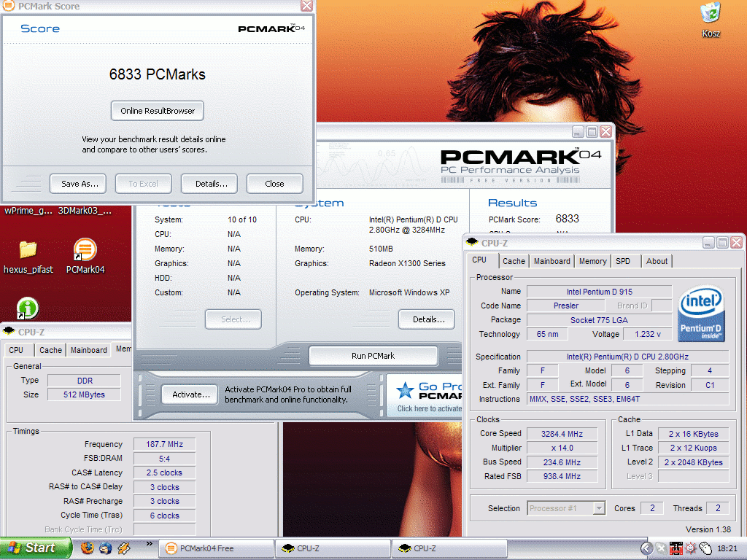This screenshot has width=747, height=560.
Task: Click the Activate... button
Action: (190, 394)
